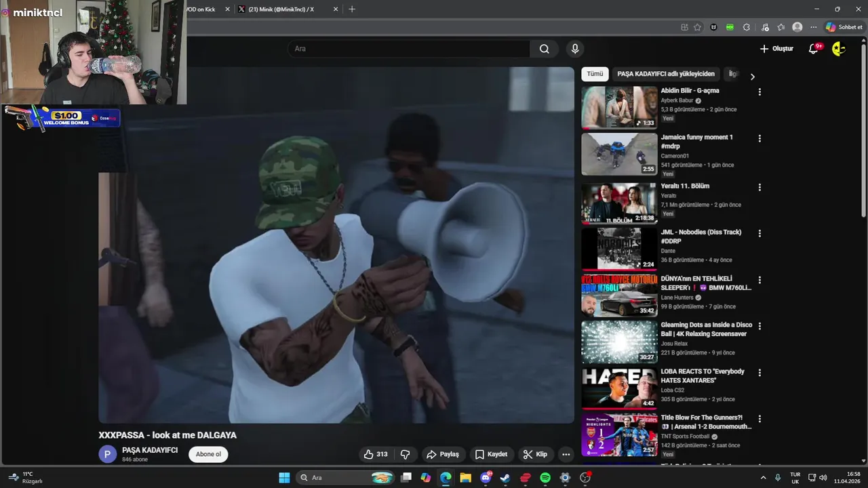Viewport: 868px width, 488px height.
Task: Open options menu for Yeraltı 11. Bölüm
Action: click(x=759, y=187)
